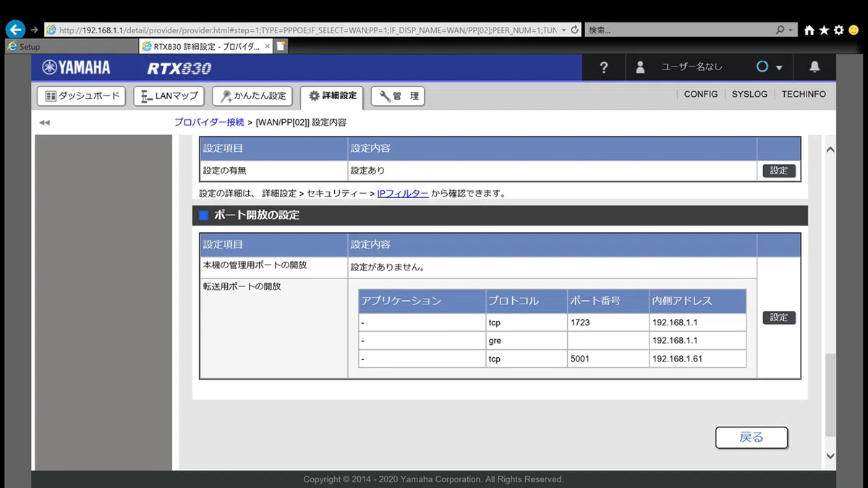Follow the IPフィルター link
The width and height of the screenshot is (868, 488).
(x=403, y=194)
